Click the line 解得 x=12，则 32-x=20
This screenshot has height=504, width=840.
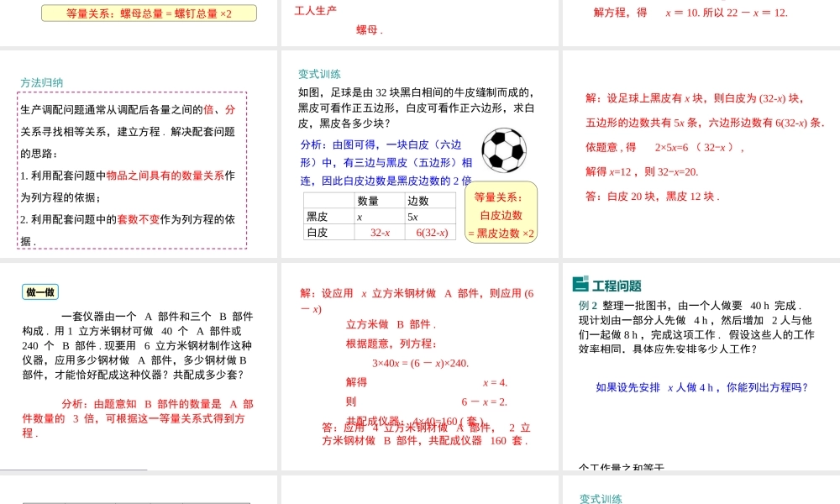click(642, 172)
